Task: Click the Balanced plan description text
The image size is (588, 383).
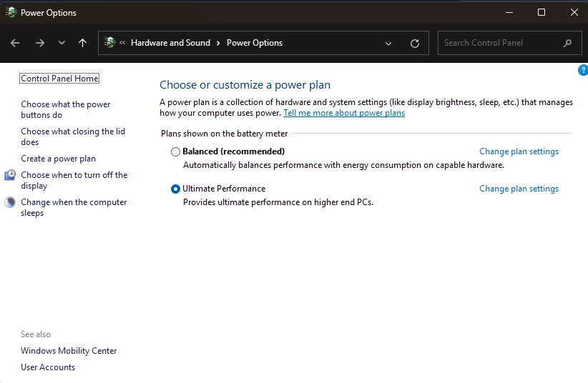Action: coord(343,165)
